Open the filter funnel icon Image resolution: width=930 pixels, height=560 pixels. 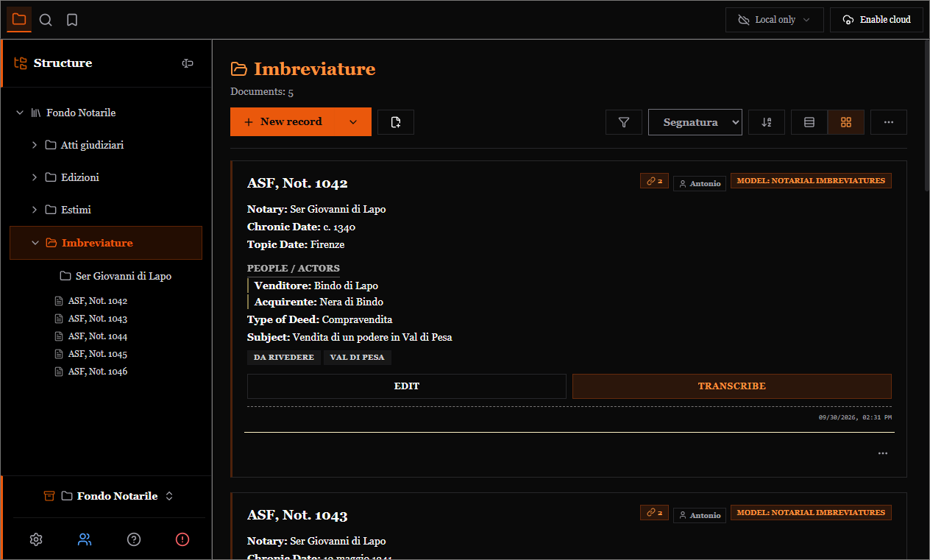pos(624,122)
